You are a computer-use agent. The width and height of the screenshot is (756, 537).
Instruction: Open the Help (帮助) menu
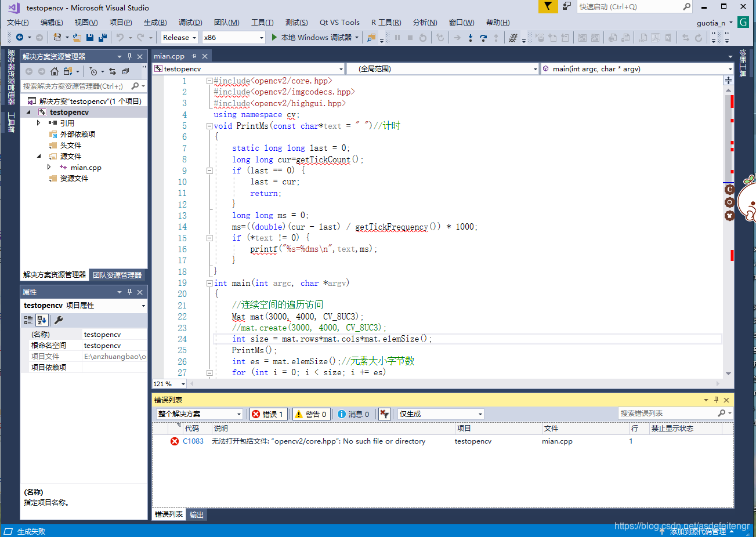coord(498,23)
